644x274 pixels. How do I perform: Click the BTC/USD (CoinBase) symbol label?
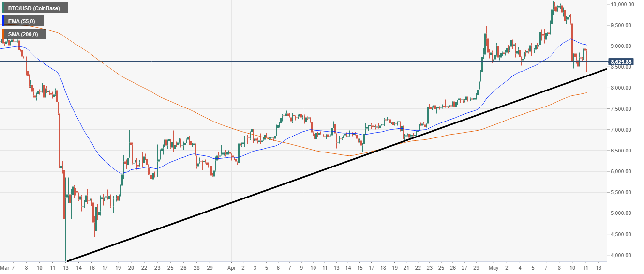[35, 8]
